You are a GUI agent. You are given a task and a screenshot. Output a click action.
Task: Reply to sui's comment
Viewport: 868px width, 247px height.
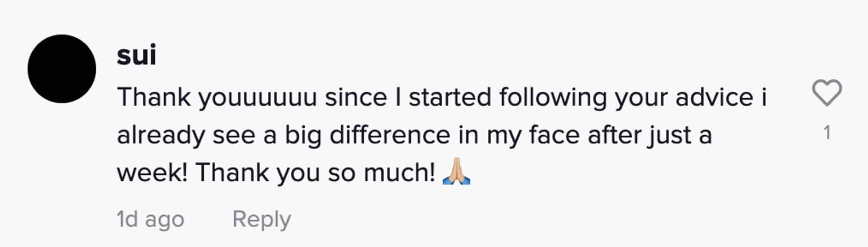point(261,219)
